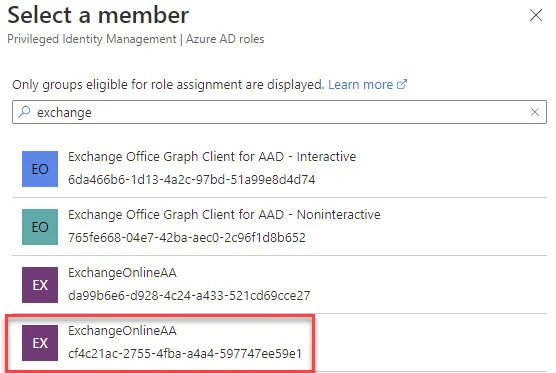Click ID cf4c21ac-2755-4fba-a4a4-597747ee59e1
The height and width of the screenshot is (373, 556).
pos(185,354)
